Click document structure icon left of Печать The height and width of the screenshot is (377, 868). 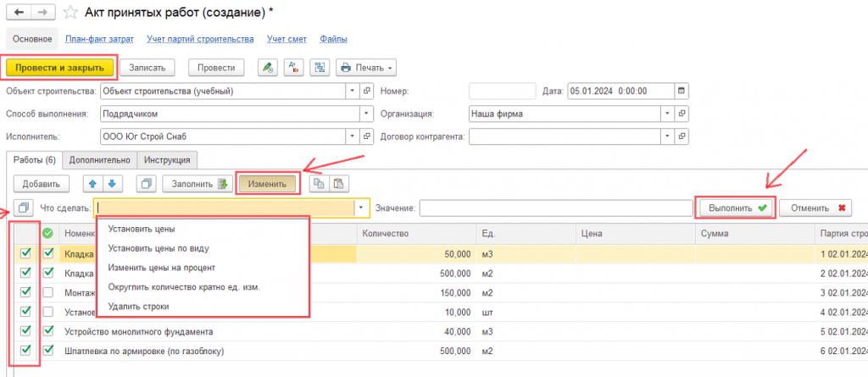pos(319,68)
